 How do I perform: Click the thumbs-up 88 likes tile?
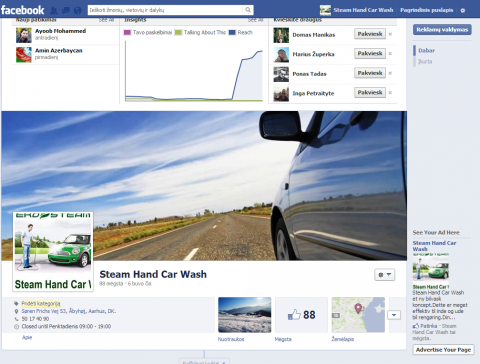coord(302,315)
